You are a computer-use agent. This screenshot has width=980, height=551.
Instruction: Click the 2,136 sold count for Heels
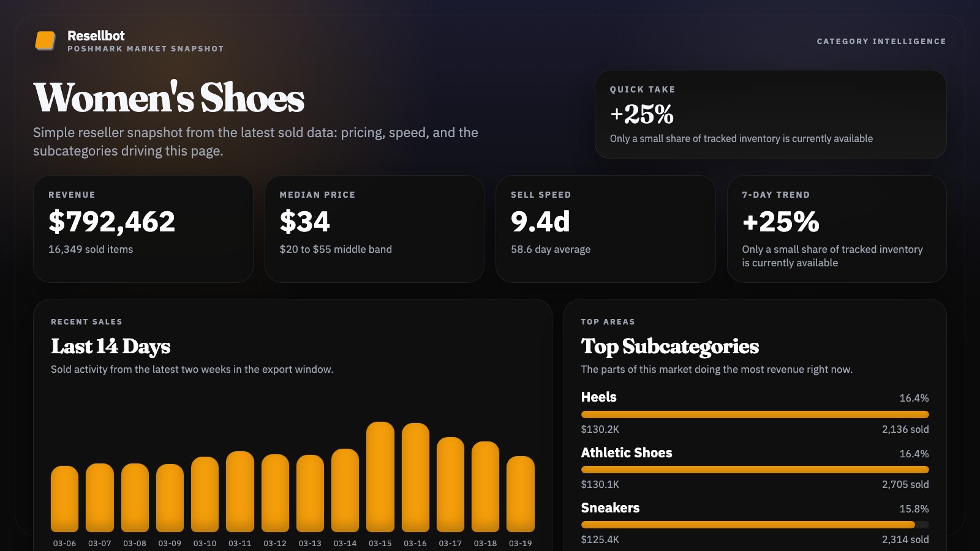pos(905,429)
